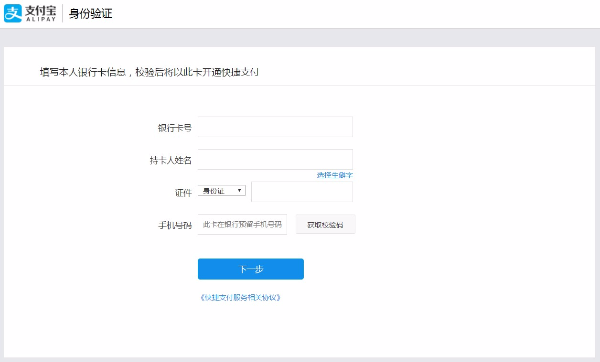Click the blue Alipay 支 logo icon
The height and width of the screenshot is (362, 600).
tap(13, 13)
